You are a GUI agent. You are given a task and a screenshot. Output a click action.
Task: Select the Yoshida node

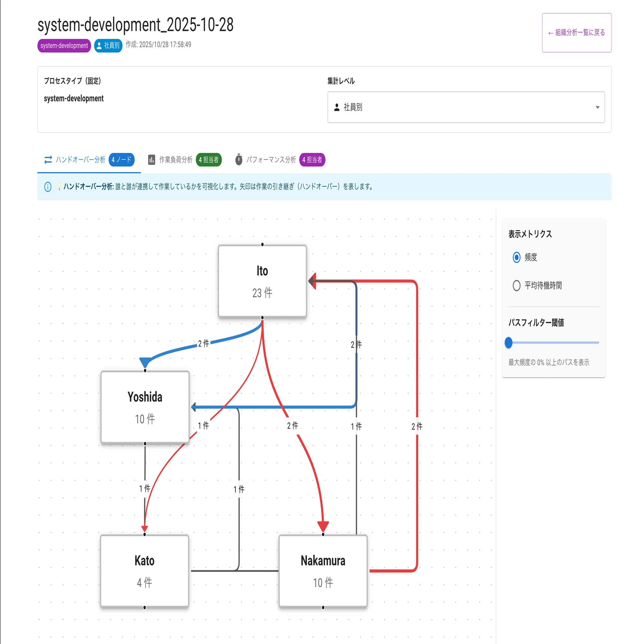tap(145, 407)
